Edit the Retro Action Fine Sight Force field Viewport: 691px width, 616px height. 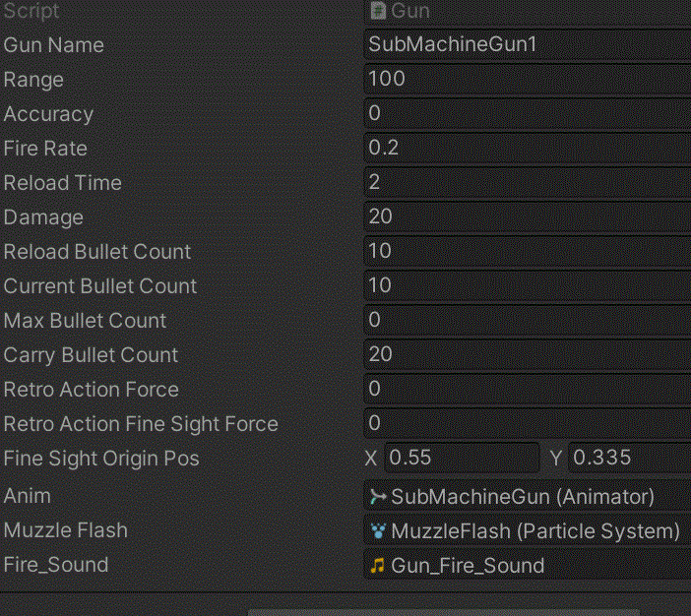tap(528, 422)
